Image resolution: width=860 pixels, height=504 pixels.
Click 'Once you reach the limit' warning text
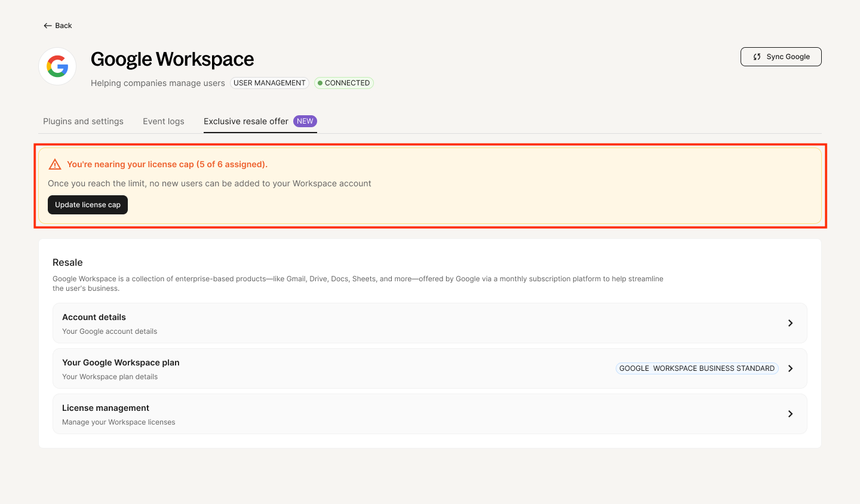pyautogui.click(x=210, y=183)
